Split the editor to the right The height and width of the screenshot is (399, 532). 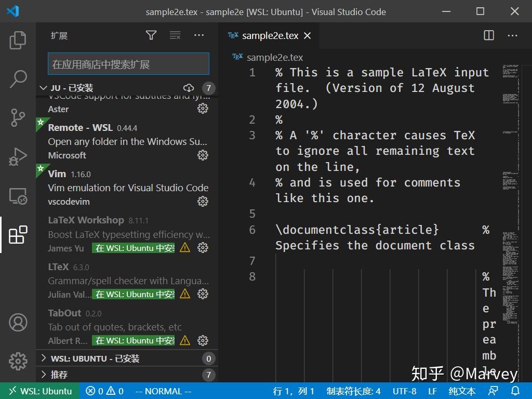(488, 35)
